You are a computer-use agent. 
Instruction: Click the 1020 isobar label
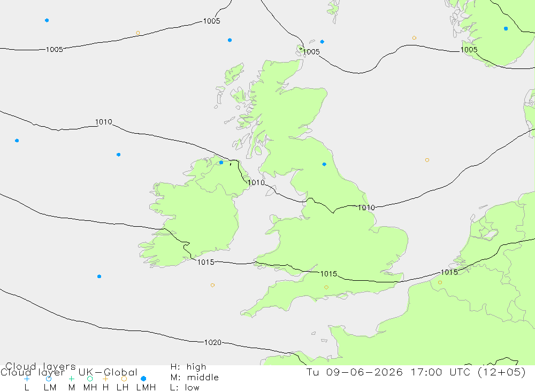pos(212,342)
